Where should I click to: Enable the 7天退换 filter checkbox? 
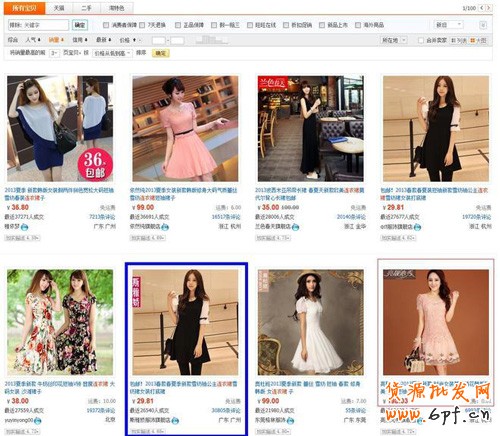(142, 25)
